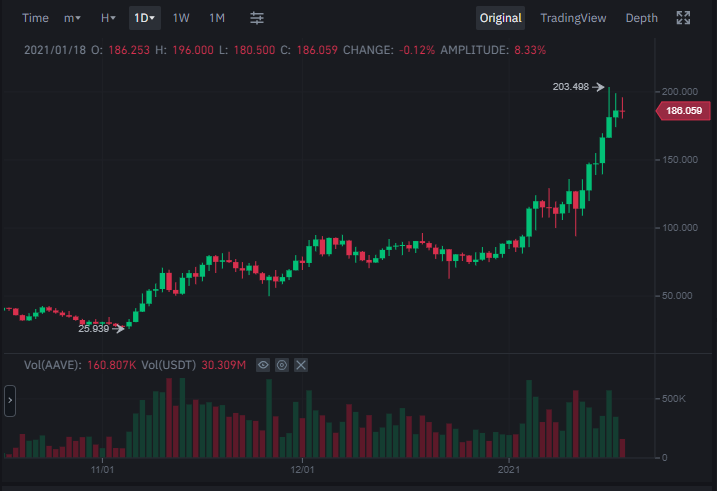The width and height of the screenshot is (717, 491).
Task: Click the 12/01 date axis label
Action: 303,468
